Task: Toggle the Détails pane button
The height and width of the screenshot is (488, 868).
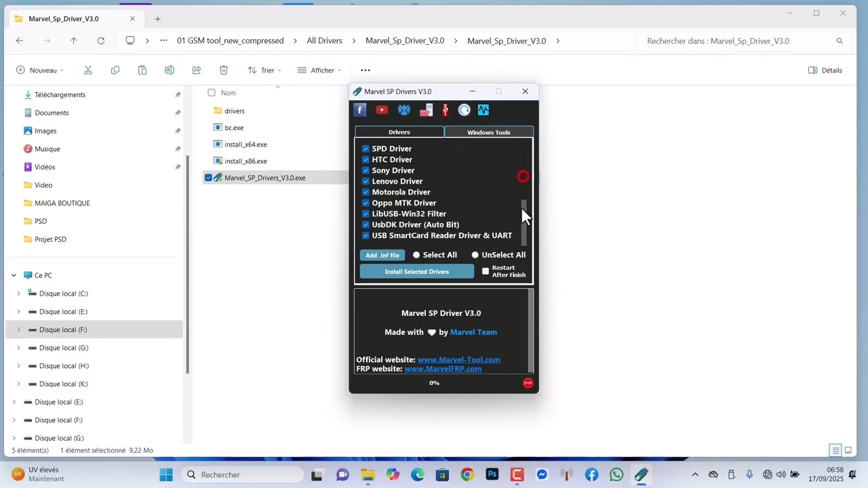Action: tap(825, 70)
